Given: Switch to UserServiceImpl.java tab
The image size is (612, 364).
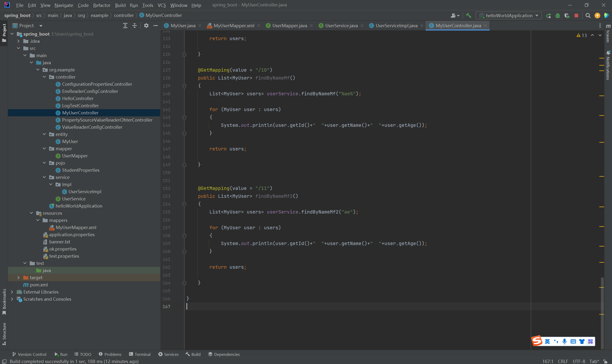Looking at the screenshot, I should (x=396, y=26).
